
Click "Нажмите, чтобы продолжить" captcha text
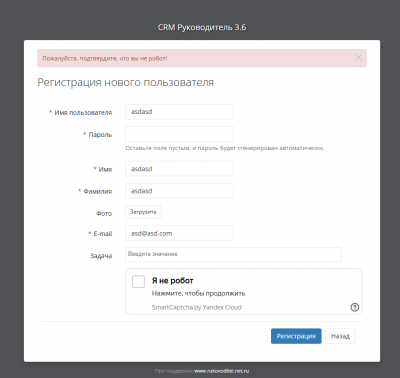(x=198, y=293)
